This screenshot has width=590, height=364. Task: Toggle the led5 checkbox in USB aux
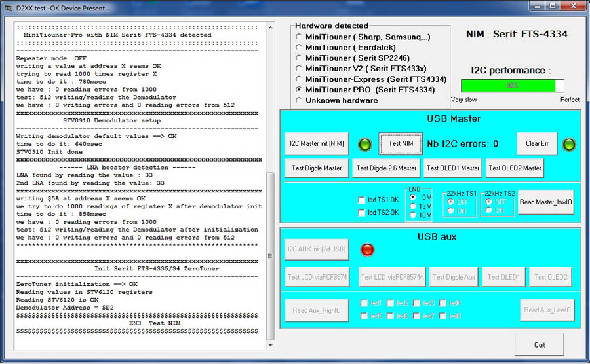pyautogui.click(x=364, y=316)
